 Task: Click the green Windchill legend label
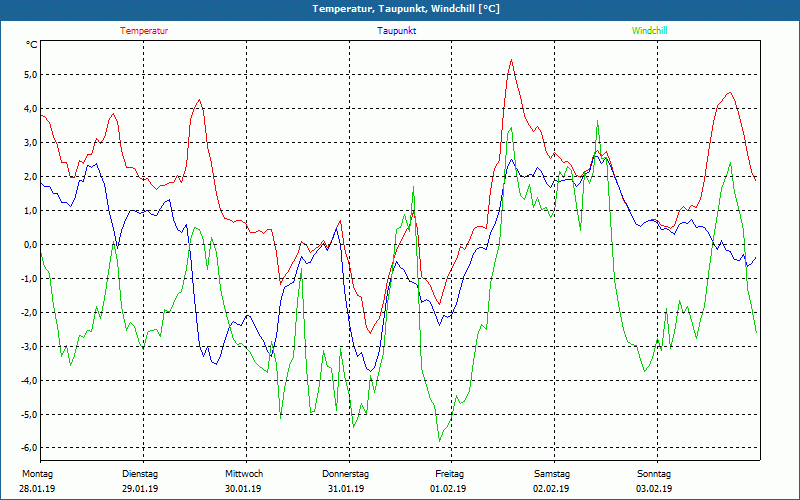(650, 31)
